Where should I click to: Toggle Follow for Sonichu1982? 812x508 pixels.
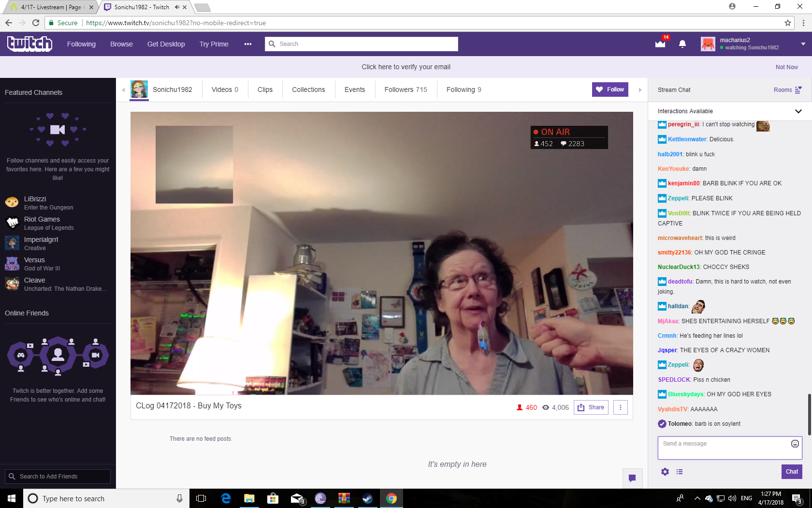point(610,90)
